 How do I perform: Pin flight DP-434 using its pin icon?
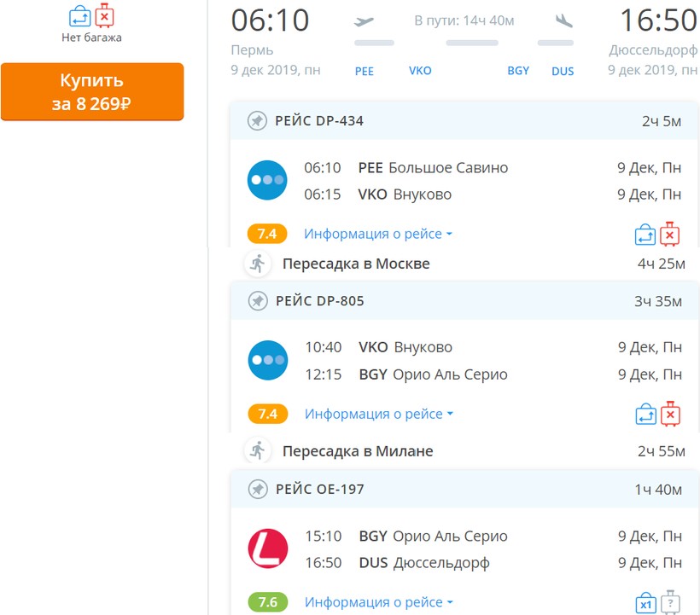256,121
